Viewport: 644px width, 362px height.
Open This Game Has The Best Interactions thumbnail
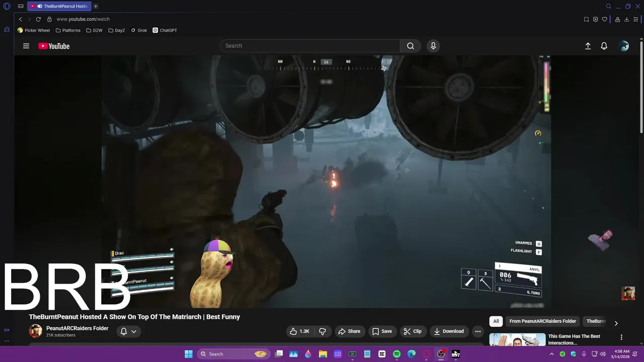(517, 340)
